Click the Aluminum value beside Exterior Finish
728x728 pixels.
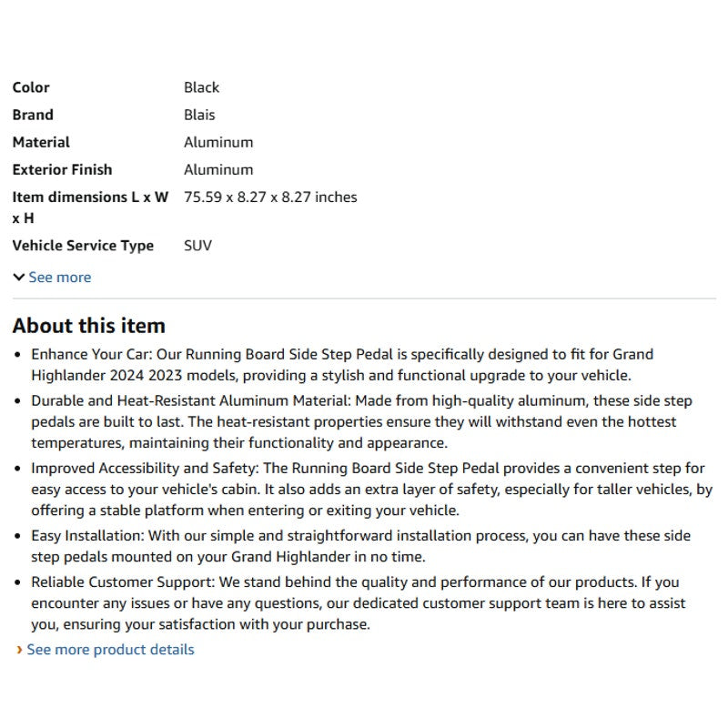218,169
